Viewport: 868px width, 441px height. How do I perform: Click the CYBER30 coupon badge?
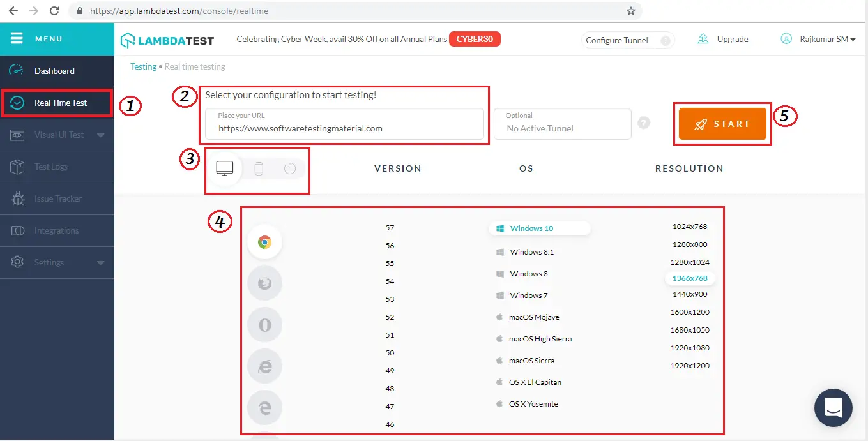[475, 39]
